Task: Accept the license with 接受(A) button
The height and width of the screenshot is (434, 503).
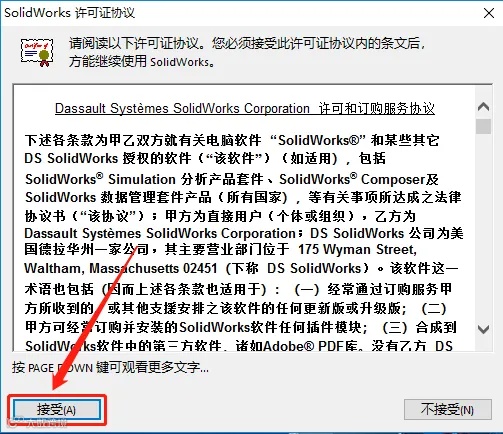Action: pos(56,409)
